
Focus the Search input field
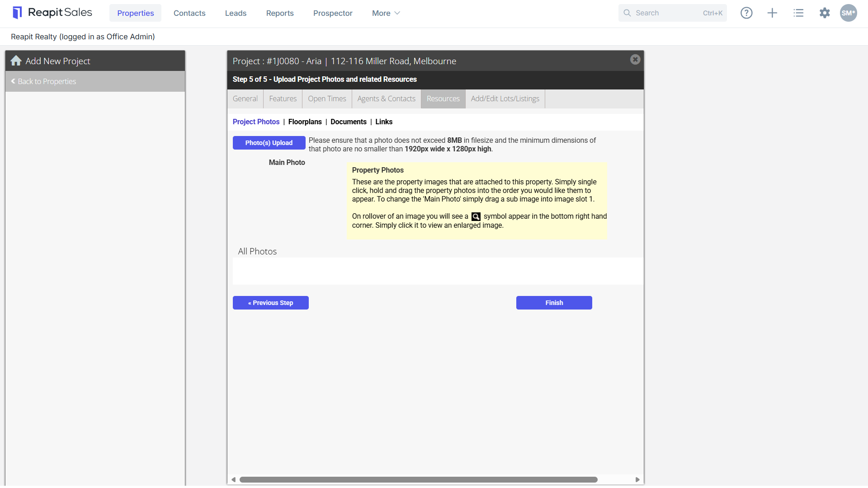click(x=673, y=13)
